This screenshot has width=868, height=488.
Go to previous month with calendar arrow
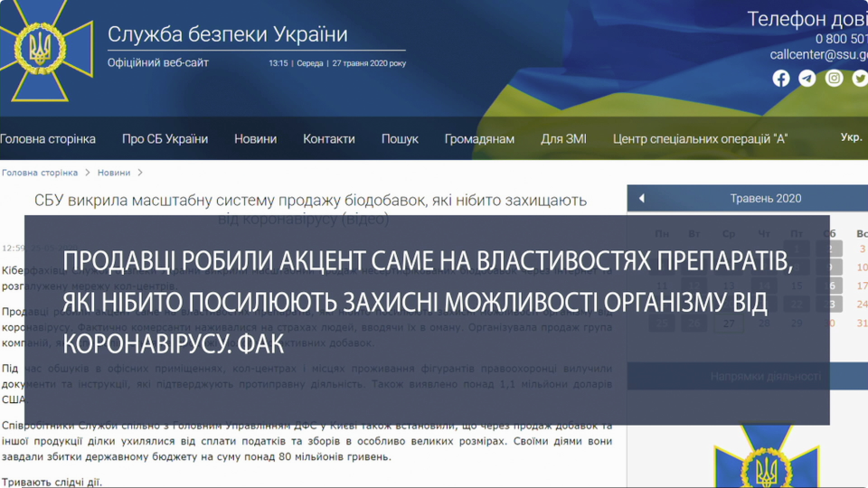pos(642,198)
